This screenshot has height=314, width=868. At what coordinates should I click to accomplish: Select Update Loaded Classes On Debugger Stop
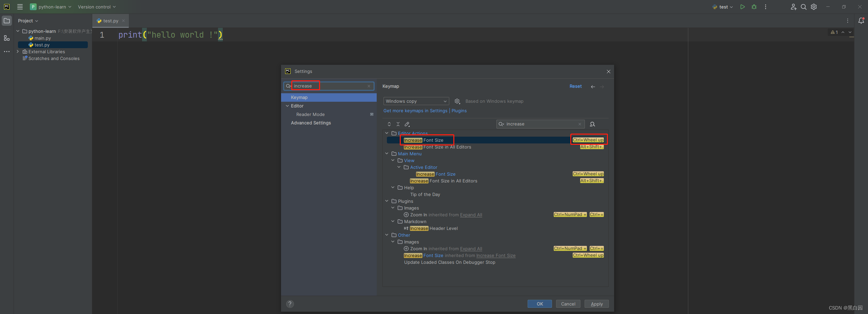[x=450, y=262]
